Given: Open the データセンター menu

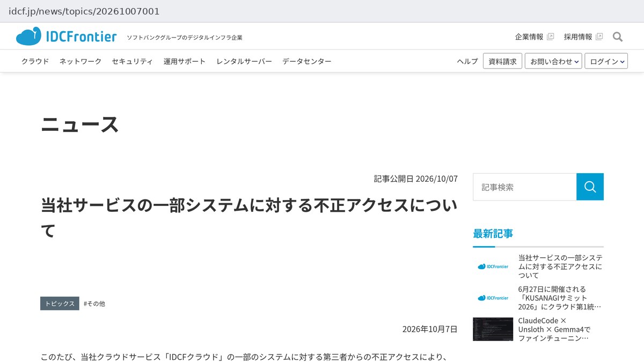Looking at the screenshot, I should pyautogui.click(x=307, y=61).
